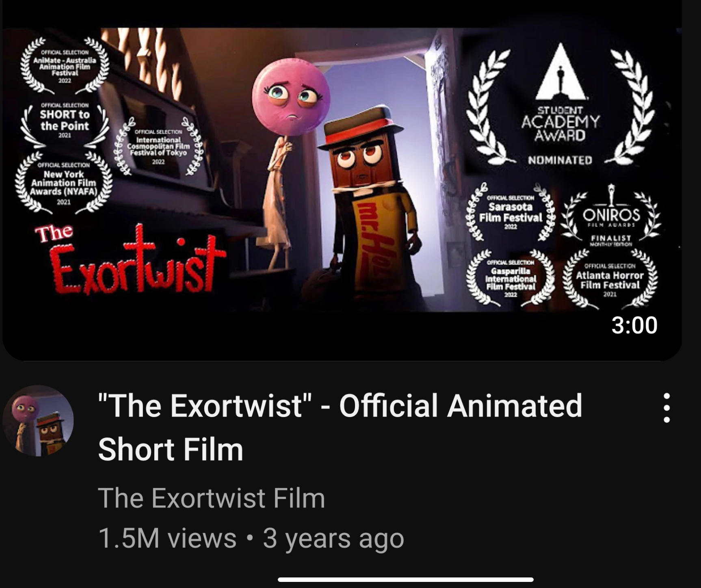Image resolution: width=701 pixels, height=588 pixels.
Task: Visit The Exortwist Film channel name
Action: click(212, 498)
